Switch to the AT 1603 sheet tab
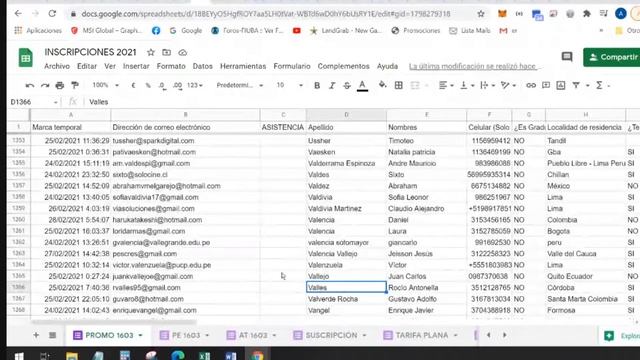640x360 pixels. click(x=251, y=336)
